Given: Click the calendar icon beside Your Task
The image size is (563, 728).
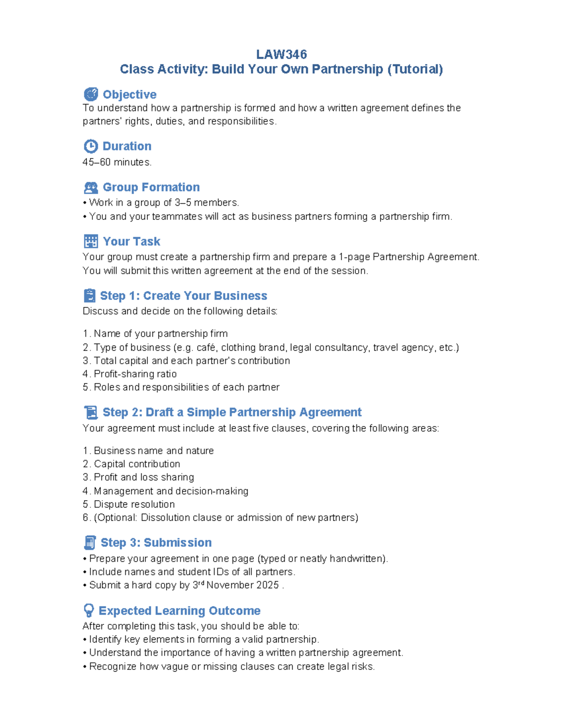Looking at the screenshot, I should click(x=91, y=241).
